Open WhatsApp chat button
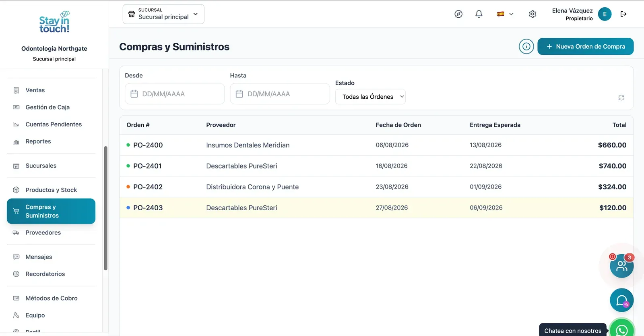This screenshot has width=644, height=336. tap(622, 330)
